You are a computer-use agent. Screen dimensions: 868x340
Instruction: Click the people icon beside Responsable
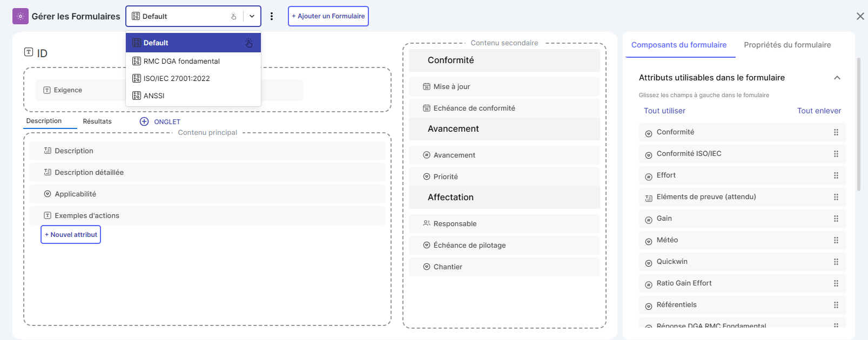pos(427,223)
